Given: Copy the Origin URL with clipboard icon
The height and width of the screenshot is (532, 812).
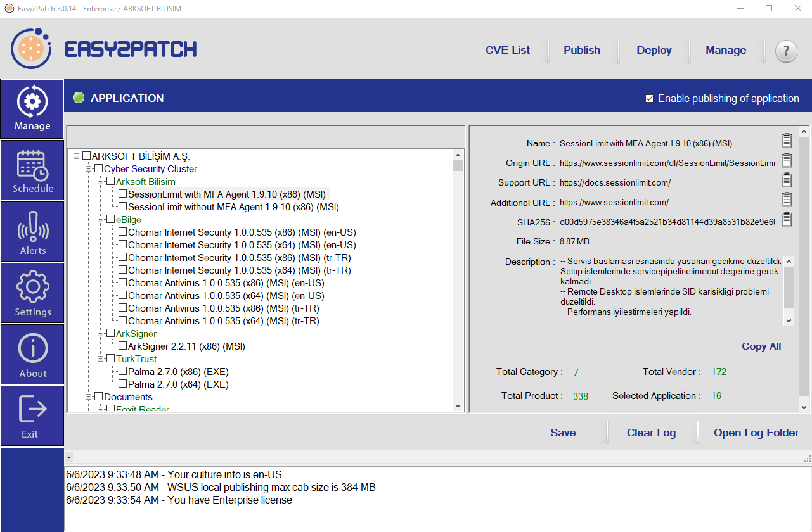Looking at the screenshot, I should pyautogui.click(x=787, y=161).
